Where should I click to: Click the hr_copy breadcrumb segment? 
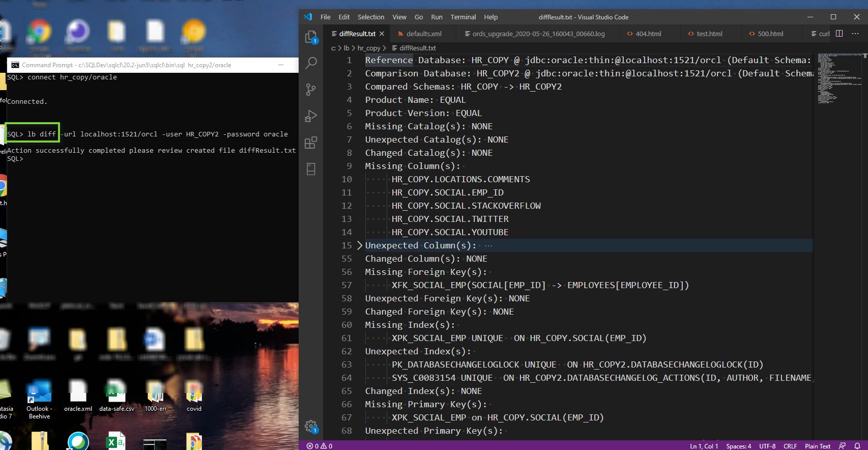[369, 48]
